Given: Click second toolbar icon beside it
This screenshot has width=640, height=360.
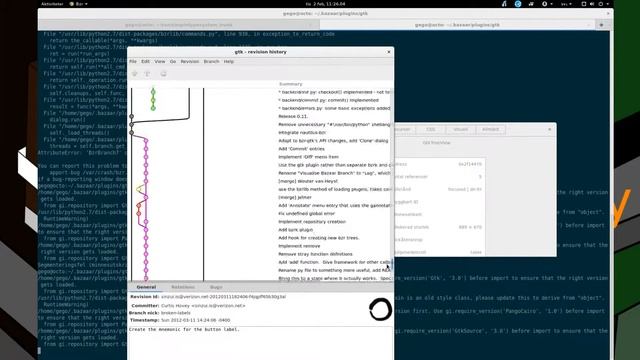Looking at the screenshot, I should coord(147,74).
